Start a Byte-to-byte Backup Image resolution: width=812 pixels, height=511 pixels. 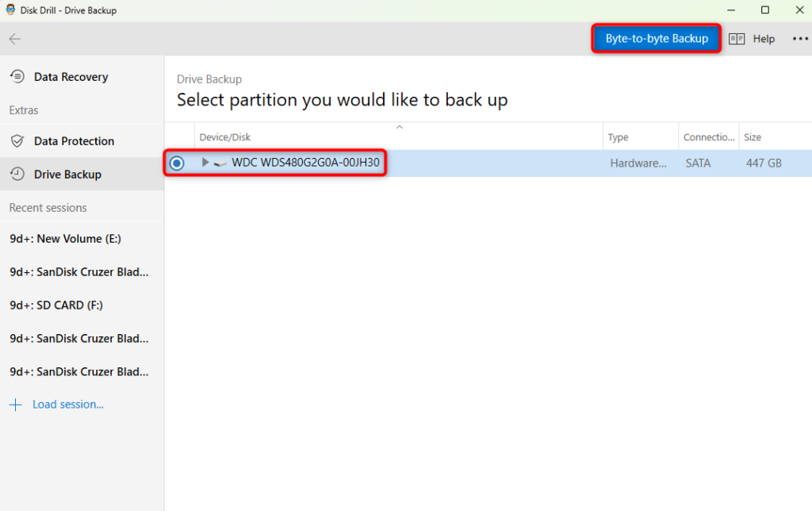click(656, 38)
